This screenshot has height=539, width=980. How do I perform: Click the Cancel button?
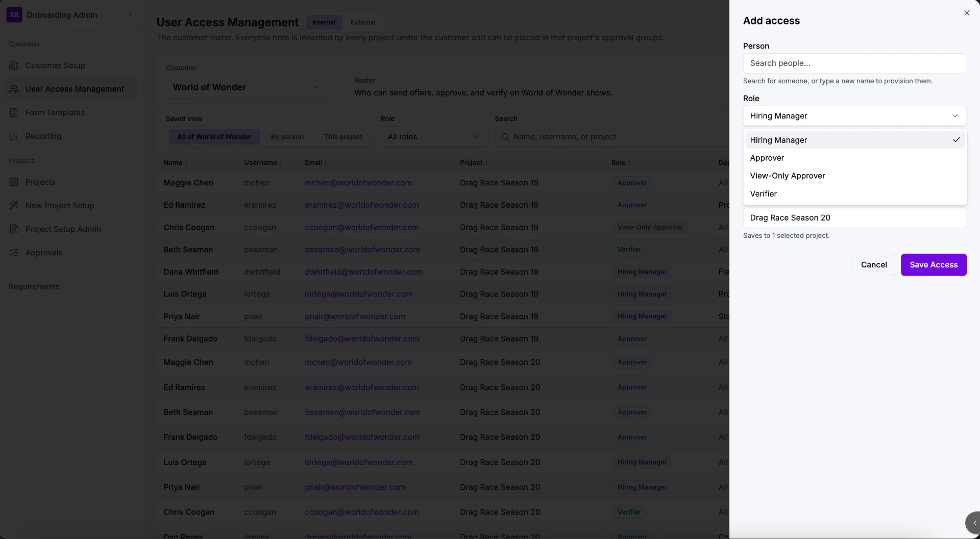873,265
